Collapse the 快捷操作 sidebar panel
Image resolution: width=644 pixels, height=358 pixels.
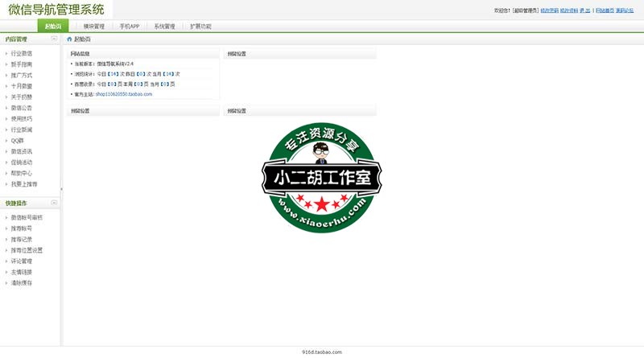point(54,203)
